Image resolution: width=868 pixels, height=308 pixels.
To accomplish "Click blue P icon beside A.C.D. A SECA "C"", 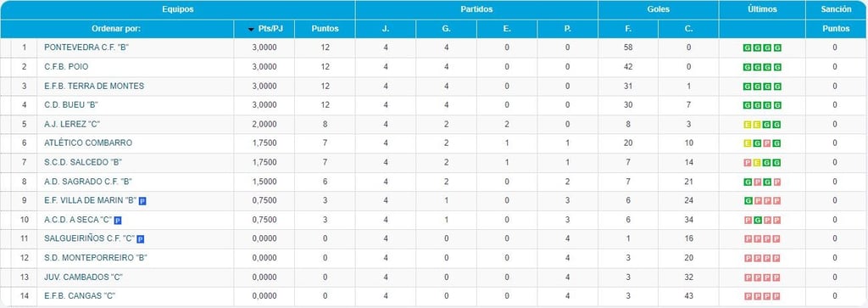I will (x=117, y=220).
